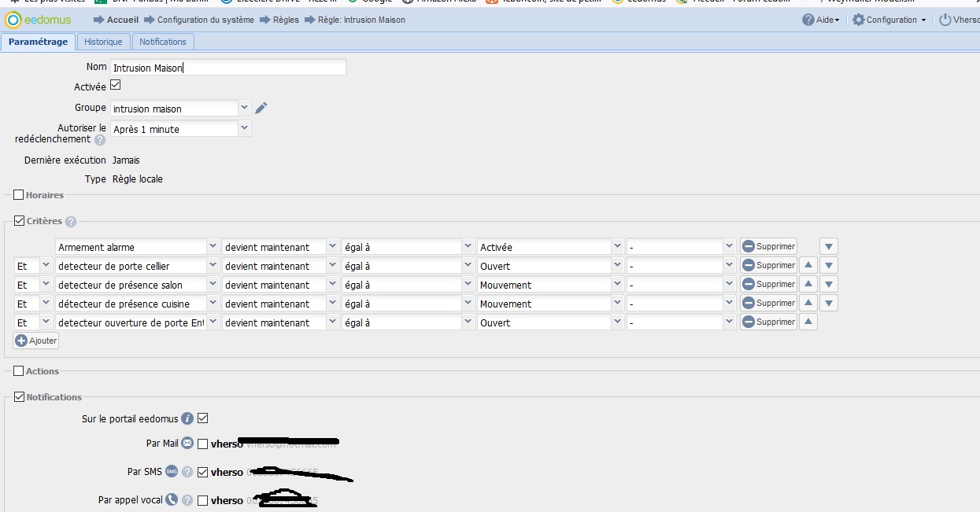Delete the détecteur de présence cuisine criterion
The image size is (980, 512).
[x=768, y=303]
